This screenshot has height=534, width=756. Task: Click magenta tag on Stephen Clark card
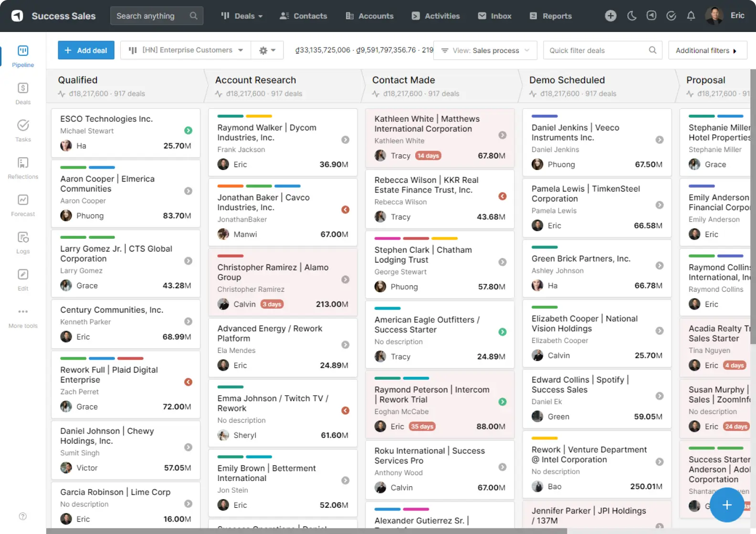387,238
